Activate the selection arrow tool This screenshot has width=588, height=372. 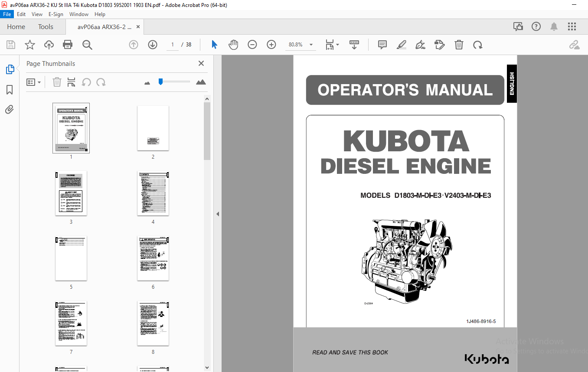pos(214,45)
